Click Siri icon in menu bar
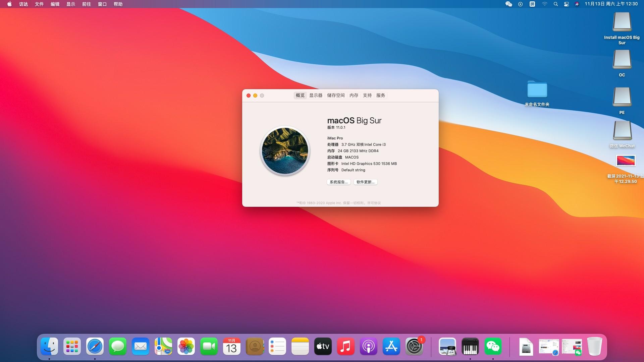644x362 pixels. click(577, 4)
